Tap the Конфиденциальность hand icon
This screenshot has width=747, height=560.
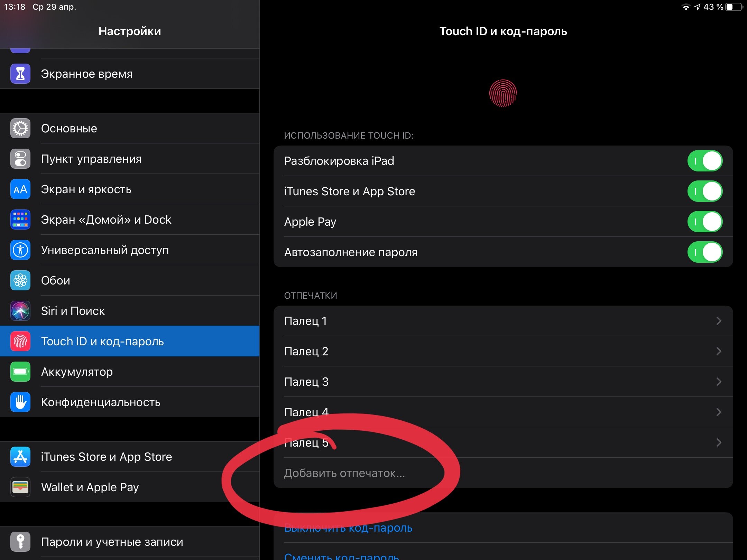[x=20, y=402]
